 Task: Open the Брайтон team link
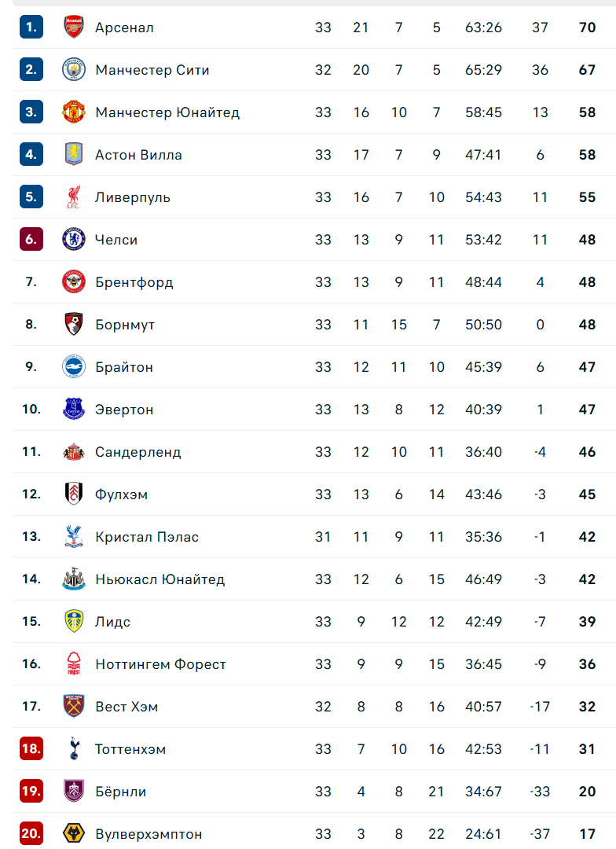(x=124, y=367)
